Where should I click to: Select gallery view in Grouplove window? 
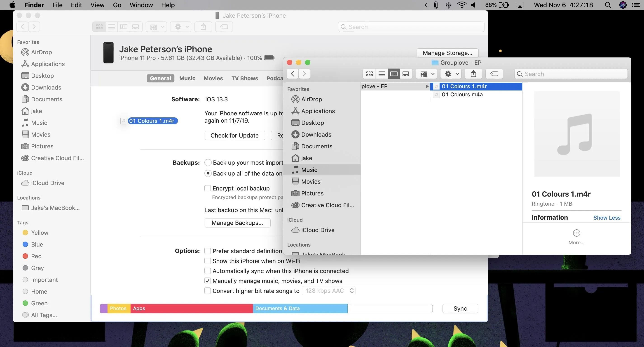(406, 74)
